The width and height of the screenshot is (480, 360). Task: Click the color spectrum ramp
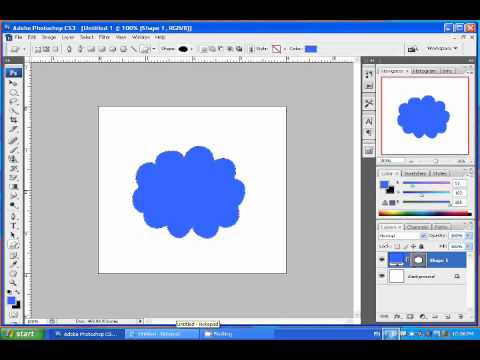425,214
